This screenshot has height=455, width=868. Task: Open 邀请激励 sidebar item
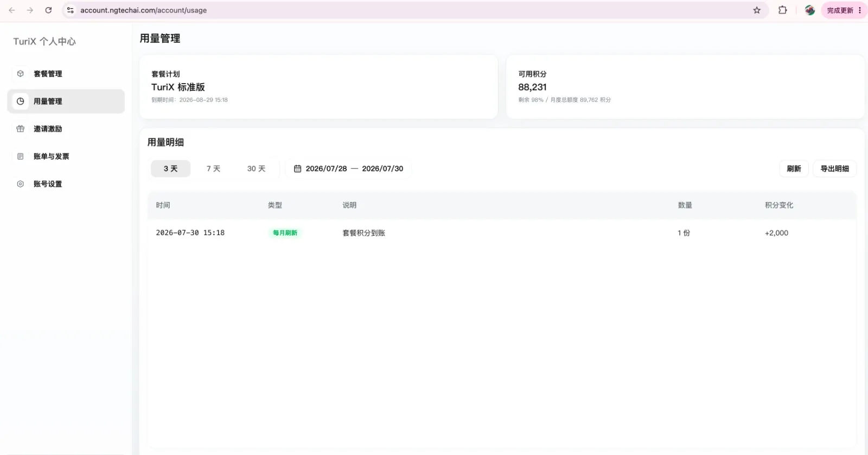point(66,129)
